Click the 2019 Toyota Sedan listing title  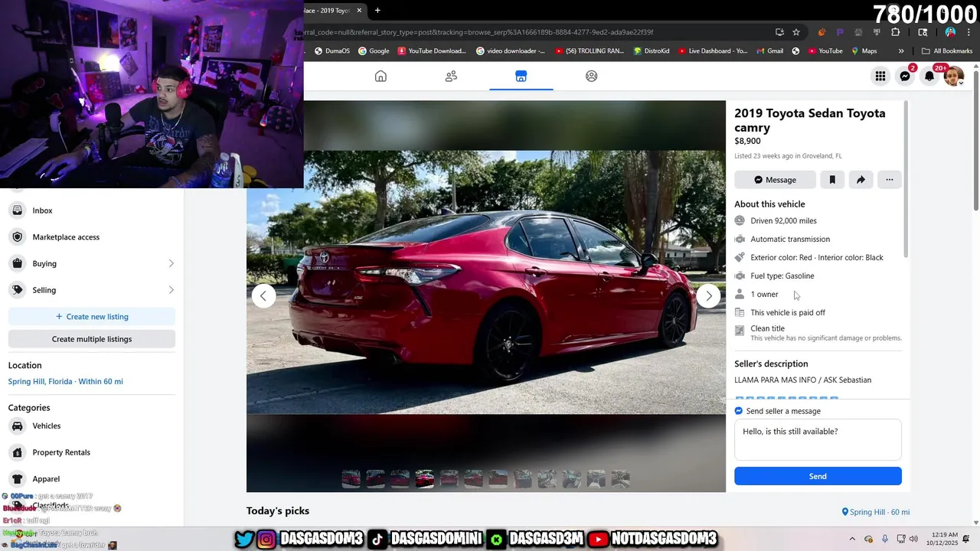[809, 120]
